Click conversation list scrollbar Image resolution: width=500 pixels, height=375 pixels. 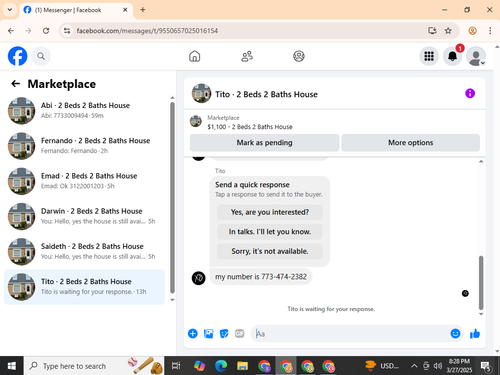pyautogui.click(x=172, y=197)
